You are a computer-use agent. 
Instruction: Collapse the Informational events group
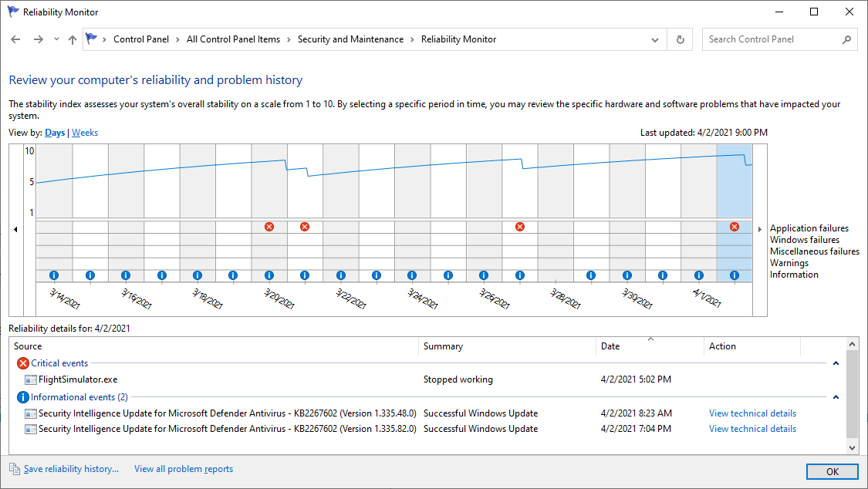[x=836, y=397]
